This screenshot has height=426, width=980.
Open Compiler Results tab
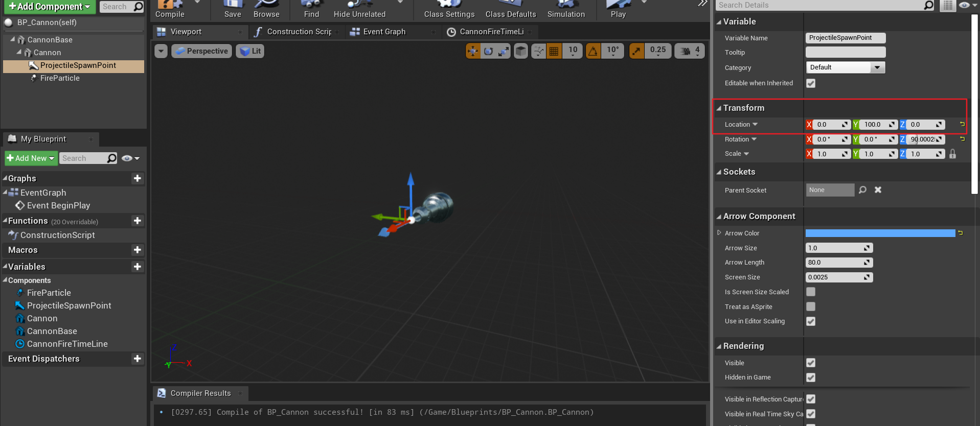200,393
